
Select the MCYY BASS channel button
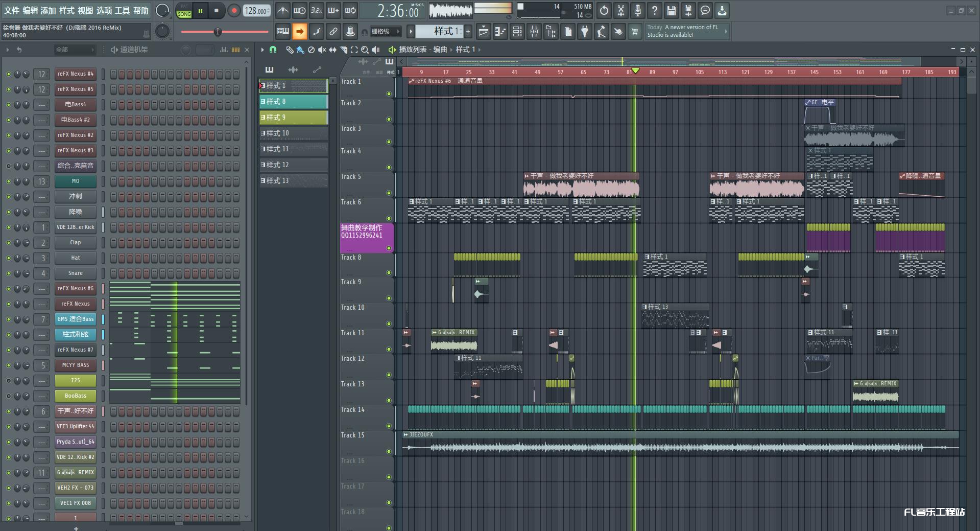75,365
